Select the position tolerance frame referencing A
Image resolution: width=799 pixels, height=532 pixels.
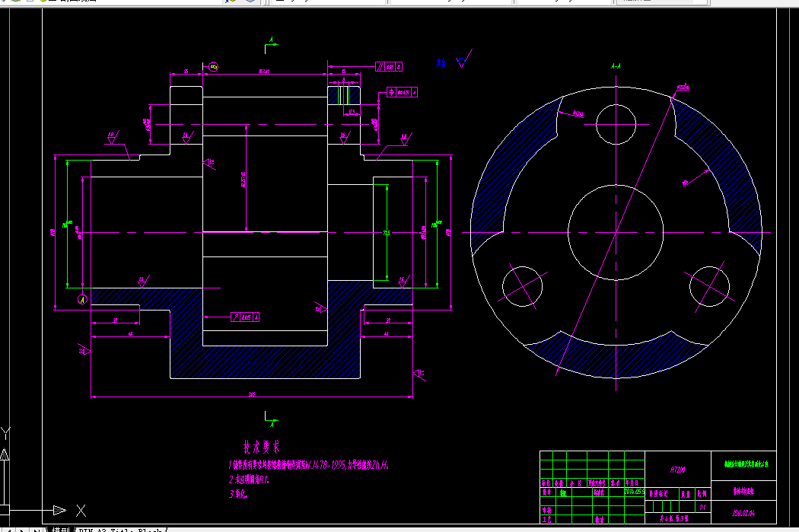402,92
